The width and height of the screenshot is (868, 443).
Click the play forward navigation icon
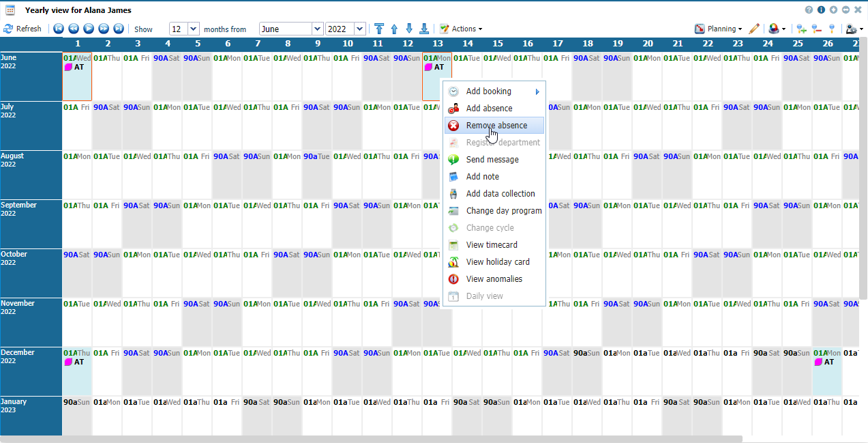coord(103,29)
